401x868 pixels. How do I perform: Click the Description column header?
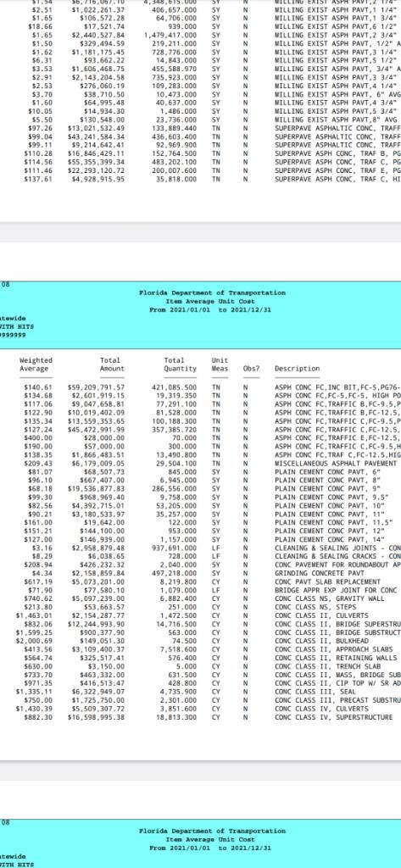coord(297,369)
